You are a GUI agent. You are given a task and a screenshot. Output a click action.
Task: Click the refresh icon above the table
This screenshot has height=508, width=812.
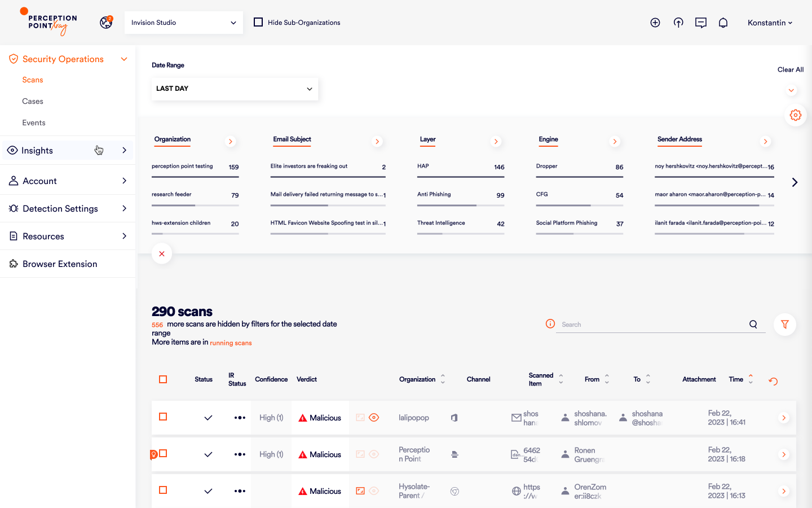pos(773,382)
